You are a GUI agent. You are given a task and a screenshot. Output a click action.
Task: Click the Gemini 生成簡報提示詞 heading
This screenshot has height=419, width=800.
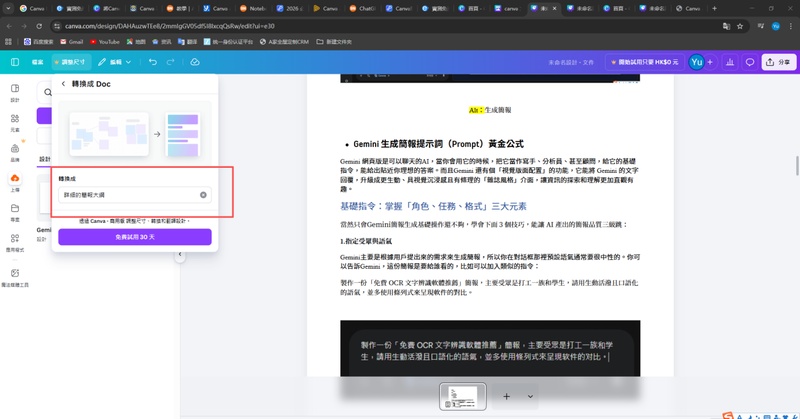point(438,144)
